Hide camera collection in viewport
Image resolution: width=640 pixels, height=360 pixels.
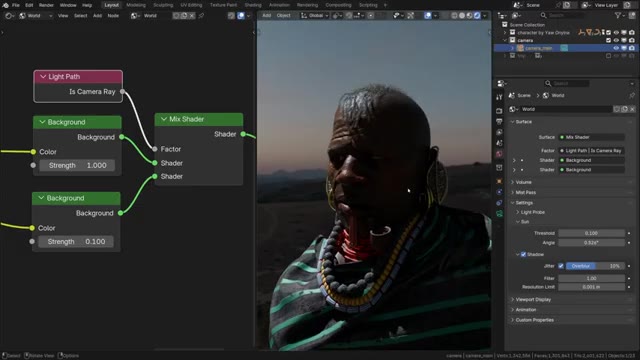pyautogui.click(x=616, y=40)
